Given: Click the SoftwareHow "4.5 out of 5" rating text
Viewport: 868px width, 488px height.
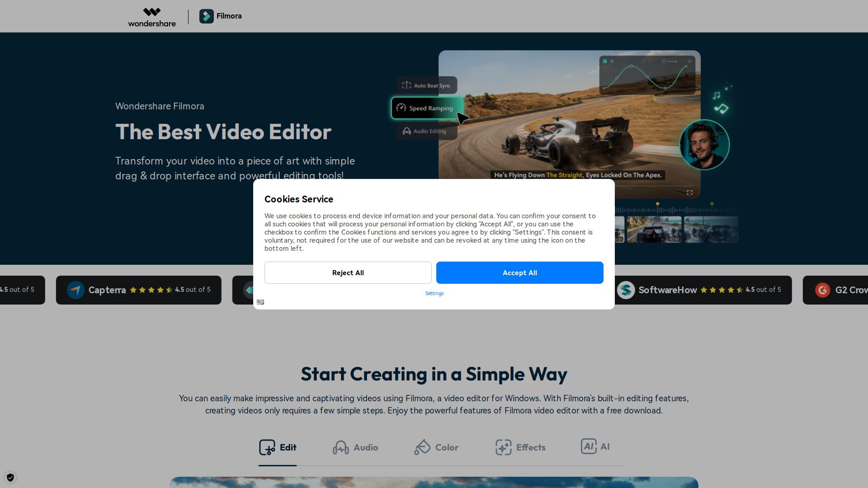Looking at the screenshot, I should click(763, 290).
